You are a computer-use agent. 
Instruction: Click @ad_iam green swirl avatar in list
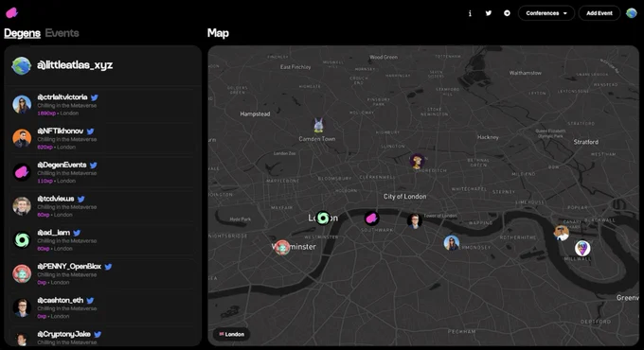[22, 239]
